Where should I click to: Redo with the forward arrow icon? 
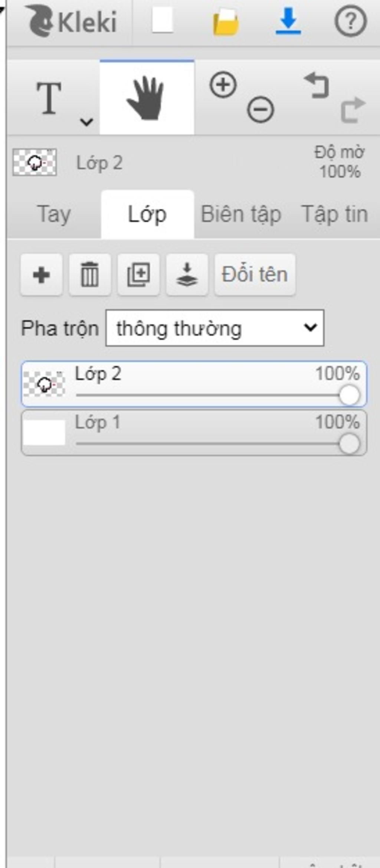coord(353,110)
